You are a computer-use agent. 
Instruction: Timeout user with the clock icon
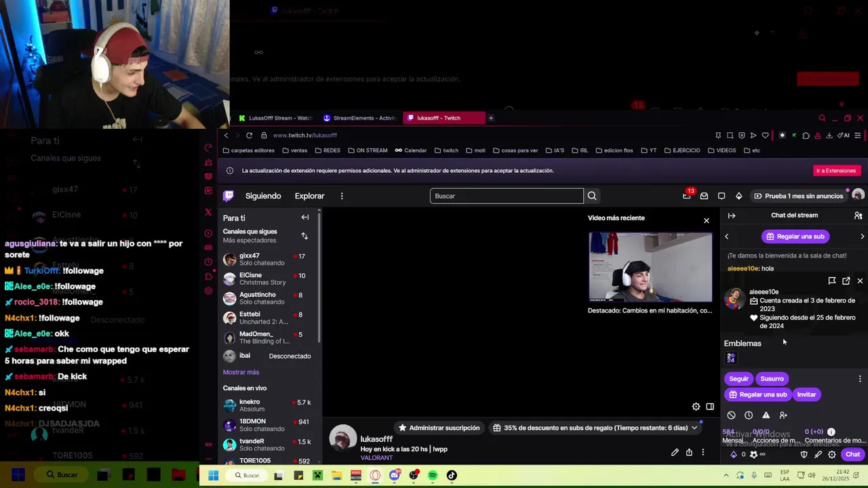[x=749, y=415]
